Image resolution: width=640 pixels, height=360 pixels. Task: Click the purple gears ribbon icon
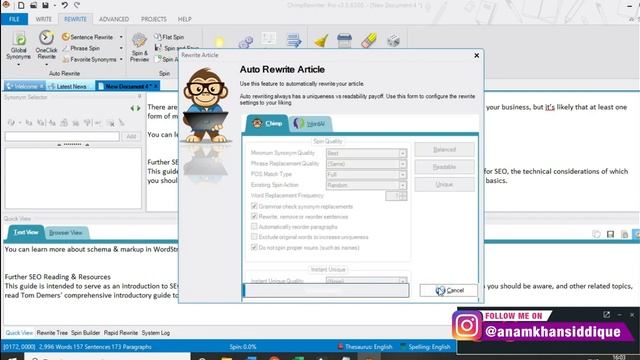point(246,41)
